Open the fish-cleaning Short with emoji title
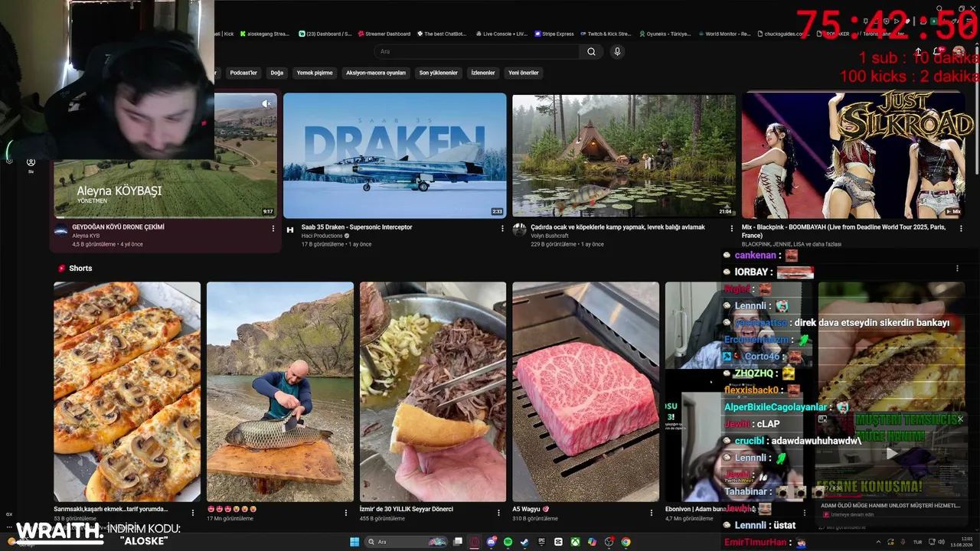 tap(280, 392)
